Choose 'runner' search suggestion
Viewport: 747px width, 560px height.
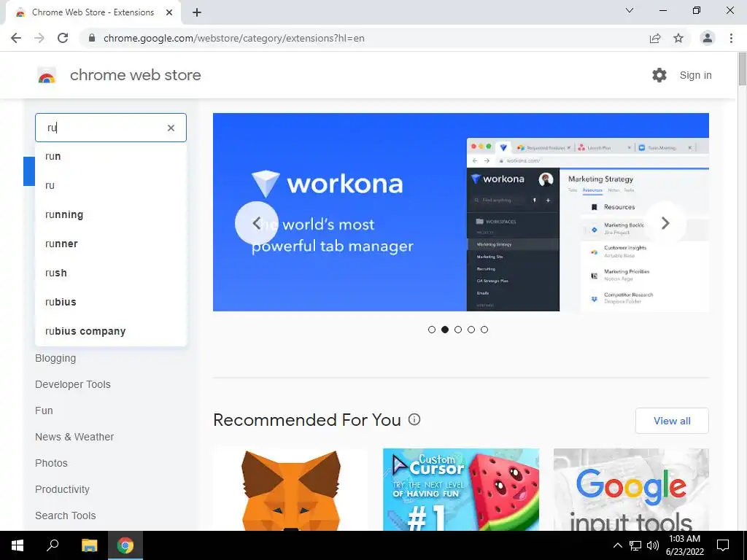tap(111, 244)
